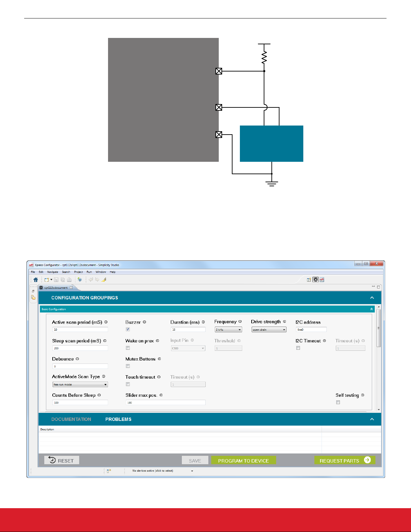The image size is (411, 532).
Task: Click the Undo arrow toolbar icon
Action: coord(91,280)
